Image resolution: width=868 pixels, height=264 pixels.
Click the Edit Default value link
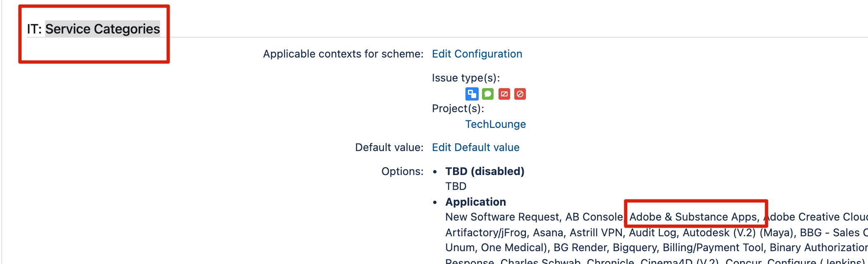[476, 147]
